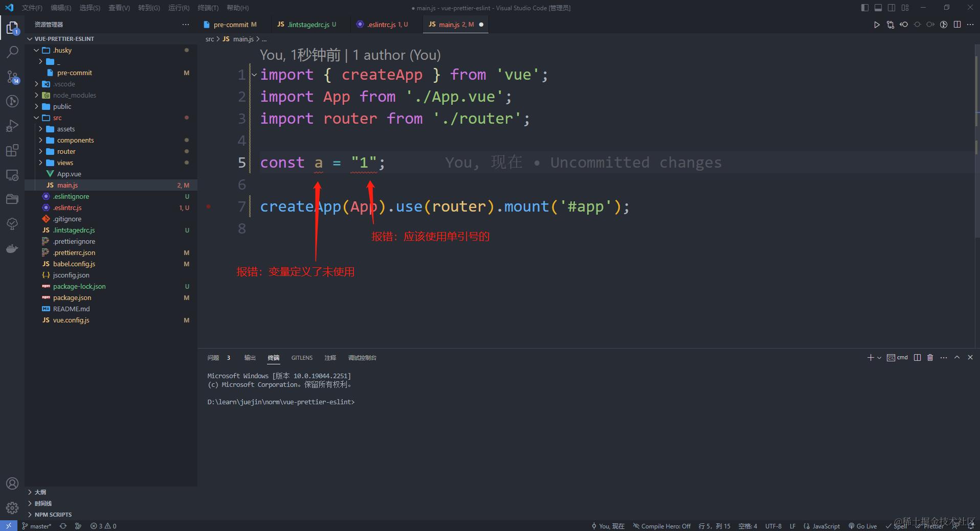980x531 pixels.
Task: Click the Run Code play icon
Action: (x=877, y=25)
